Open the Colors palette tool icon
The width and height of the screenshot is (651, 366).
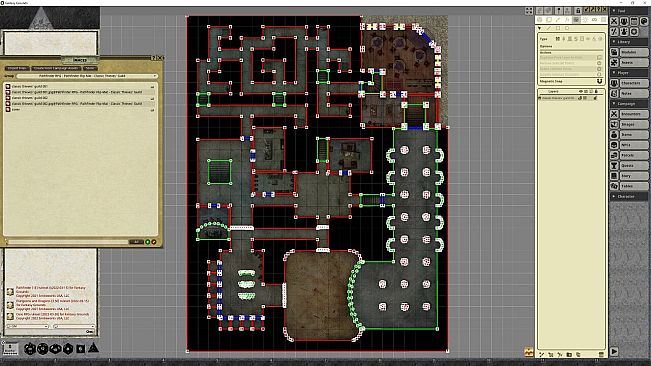(x=644, y=21)
